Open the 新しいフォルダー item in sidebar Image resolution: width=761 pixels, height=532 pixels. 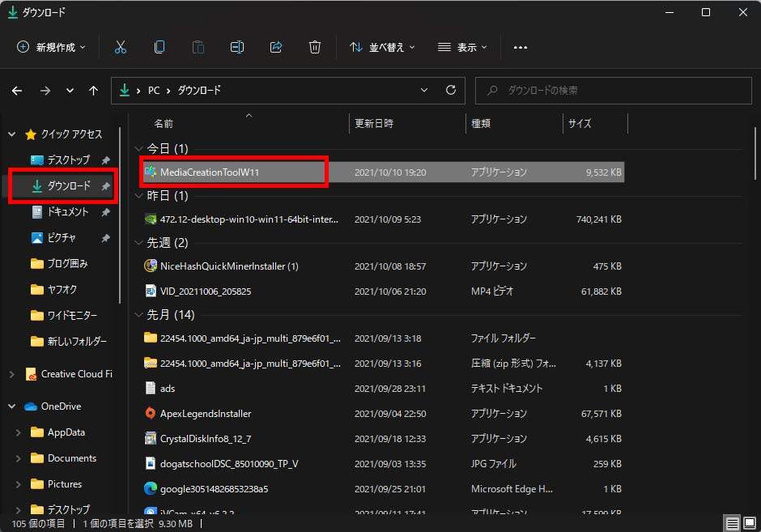69,342
